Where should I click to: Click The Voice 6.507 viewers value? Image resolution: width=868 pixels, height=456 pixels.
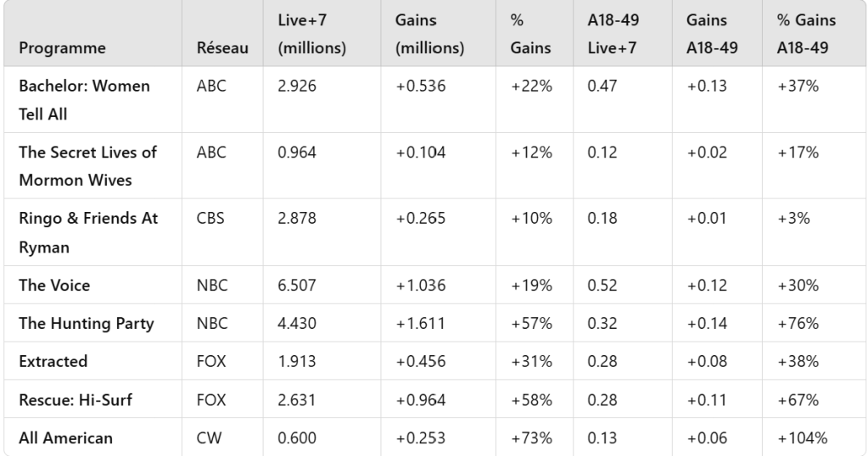pyautogui.click(x=297, y=286)
